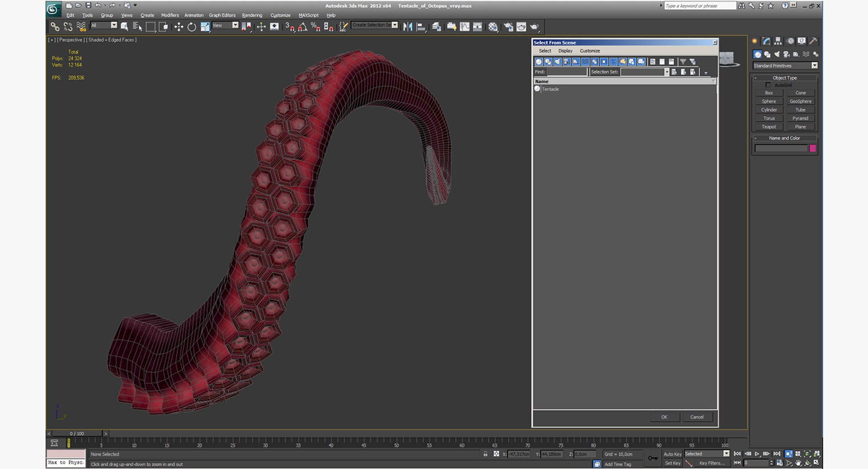This screenshot has width=868, height=469.
Task: Click the Align tool icon
Action: [421, 27]
